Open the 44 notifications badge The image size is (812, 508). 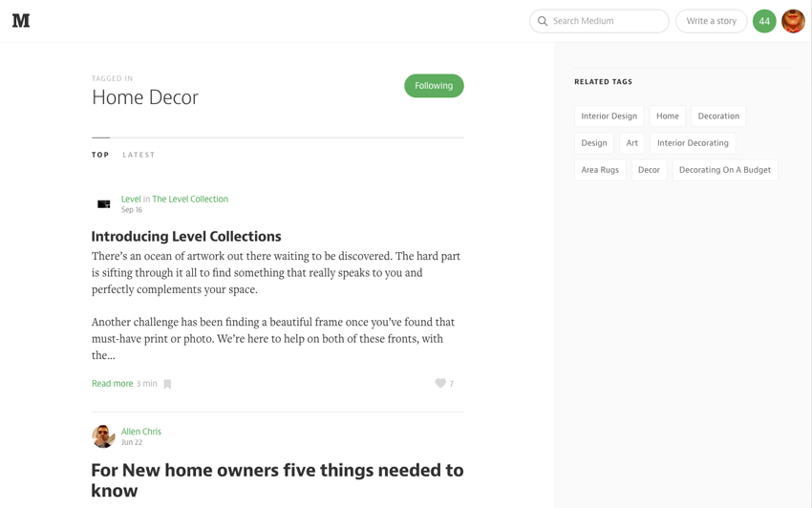pyautogui.click(x=764, y=21)
